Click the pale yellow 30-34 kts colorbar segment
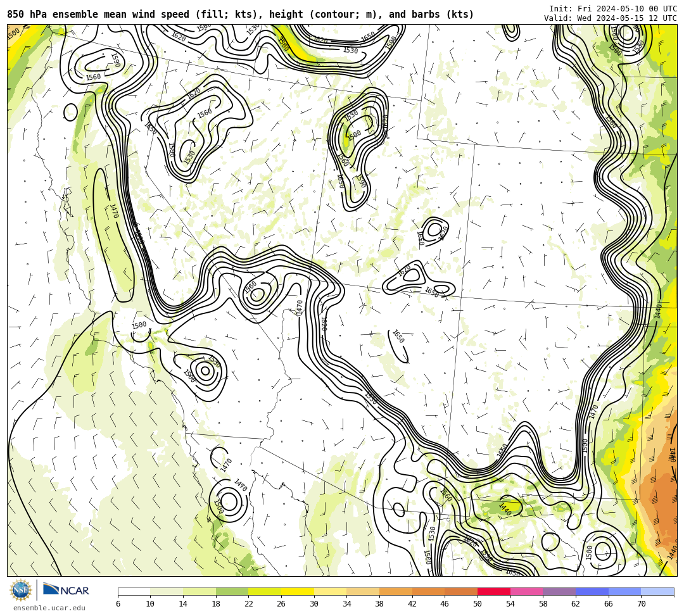This screenshot has width=684, height=616. [330, 592]
